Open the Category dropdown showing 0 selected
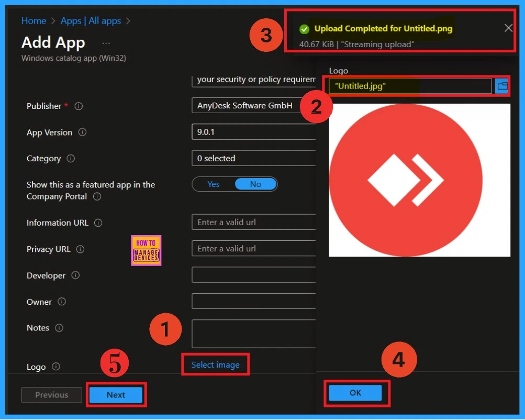 pyautogui.click(x=254, y=159)
